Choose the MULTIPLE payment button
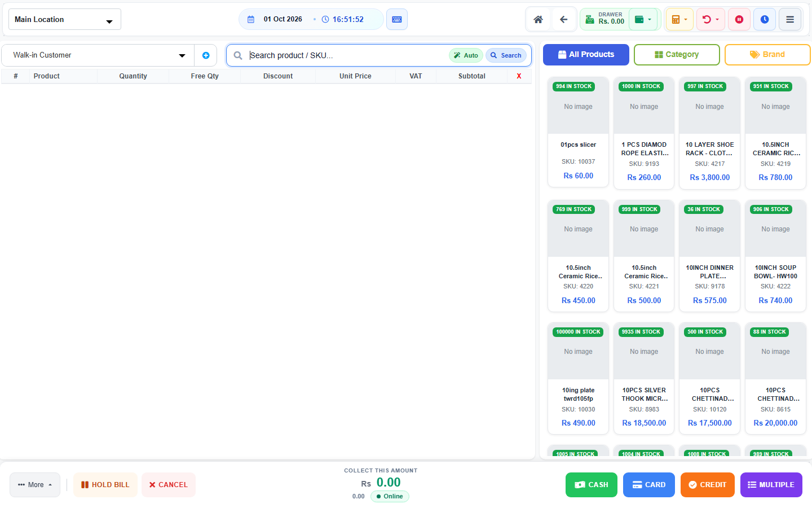Image resolution: width=812 pixels, height=508 pixels. (x=771, y=485)
